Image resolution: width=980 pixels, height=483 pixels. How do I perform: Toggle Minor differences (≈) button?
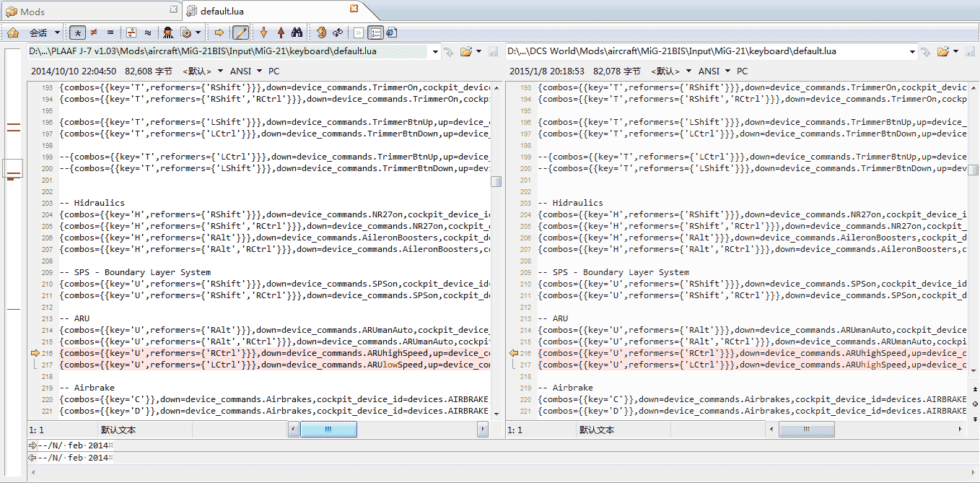pos(148,32)
